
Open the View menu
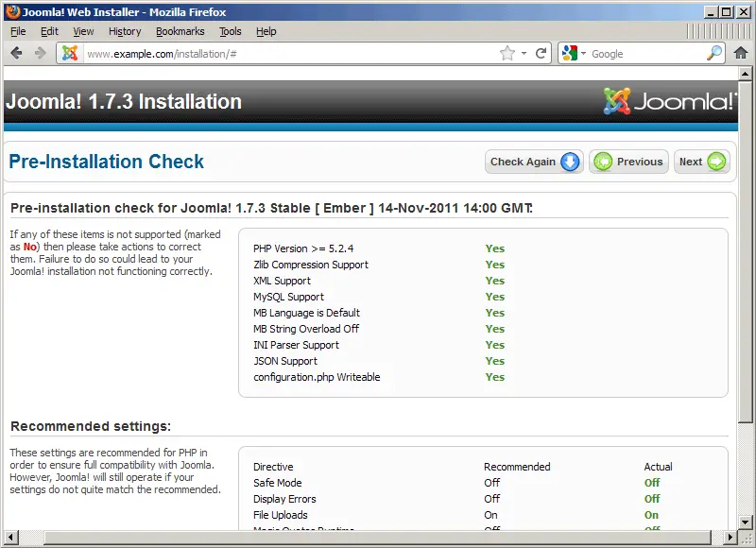tap(83, 31)
